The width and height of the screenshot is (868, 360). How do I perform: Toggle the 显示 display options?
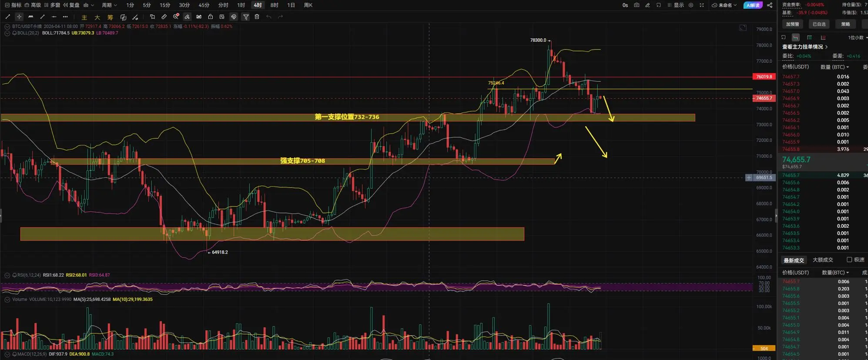pyautogui.click(x=676, y=5)
